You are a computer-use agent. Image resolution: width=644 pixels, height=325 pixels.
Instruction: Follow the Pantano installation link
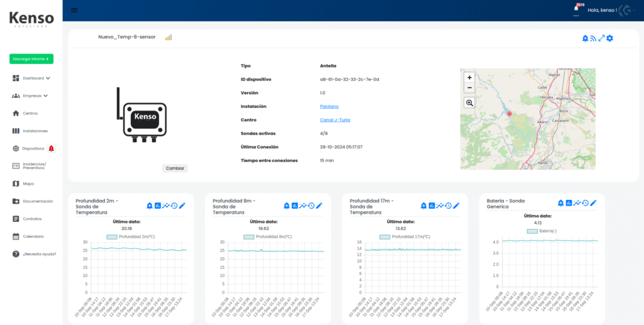pos(329,106)
